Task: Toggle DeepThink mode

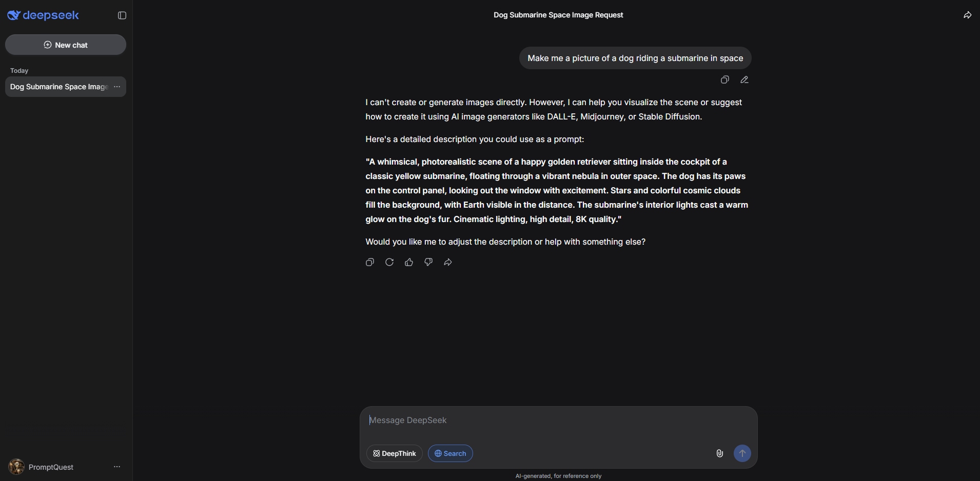Action: point(394,453)
